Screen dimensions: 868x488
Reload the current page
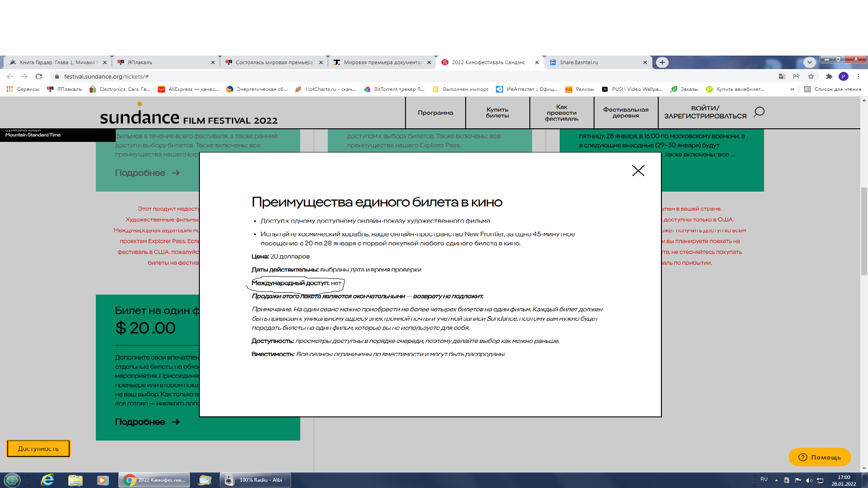[x=39, y=76]
